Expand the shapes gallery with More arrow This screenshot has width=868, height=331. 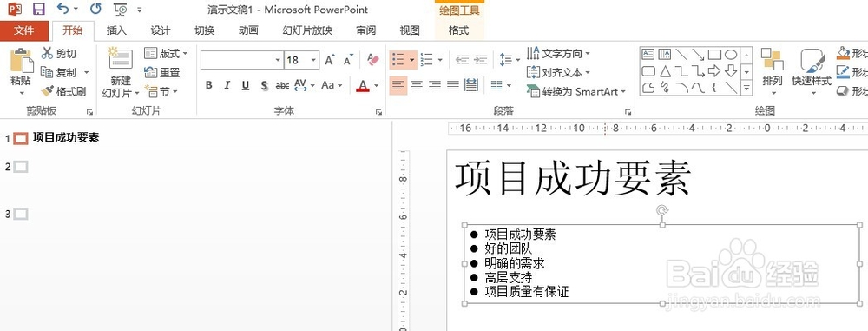click(746, 88)
